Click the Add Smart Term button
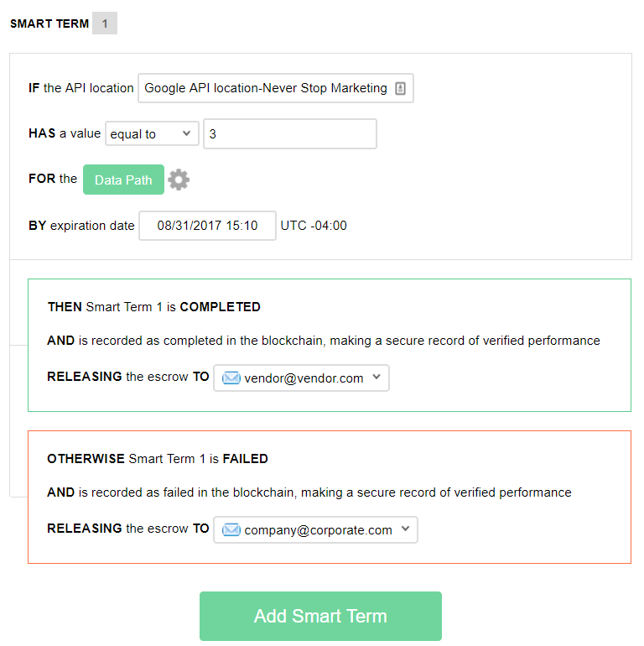Image resolution: width=644 pixels, height=646 pixels. pos(320,616)
